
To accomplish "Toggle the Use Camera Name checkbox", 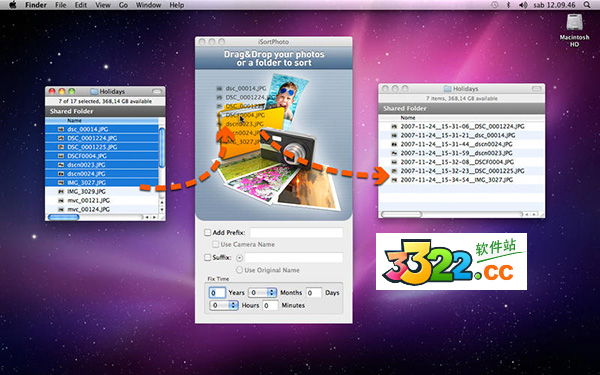I will (216, 244).
